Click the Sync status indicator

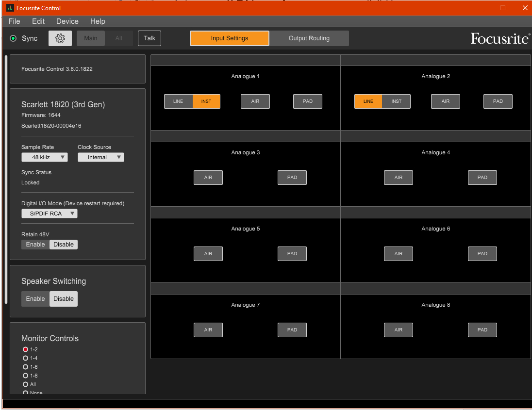(13, 38)
